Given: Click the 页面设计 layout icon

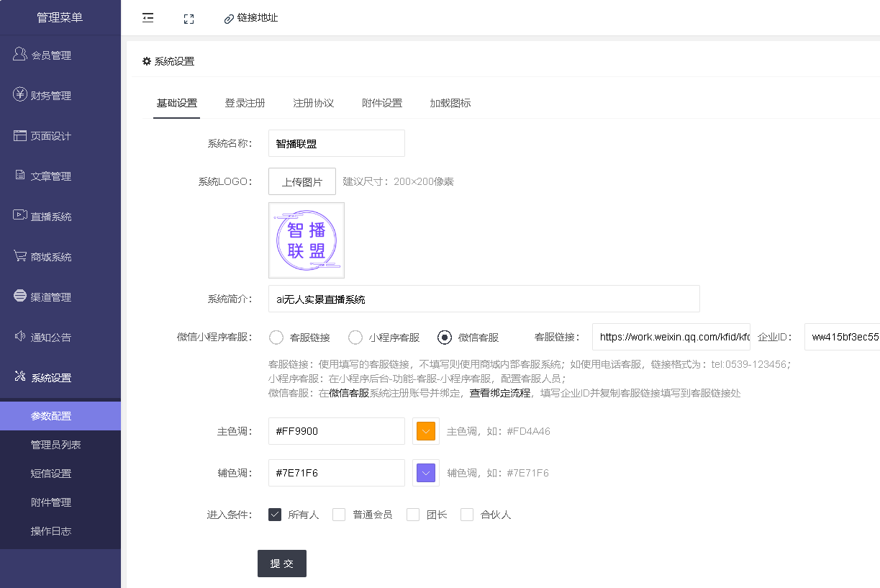Looking at the screenshot, I should pos(20,135).
